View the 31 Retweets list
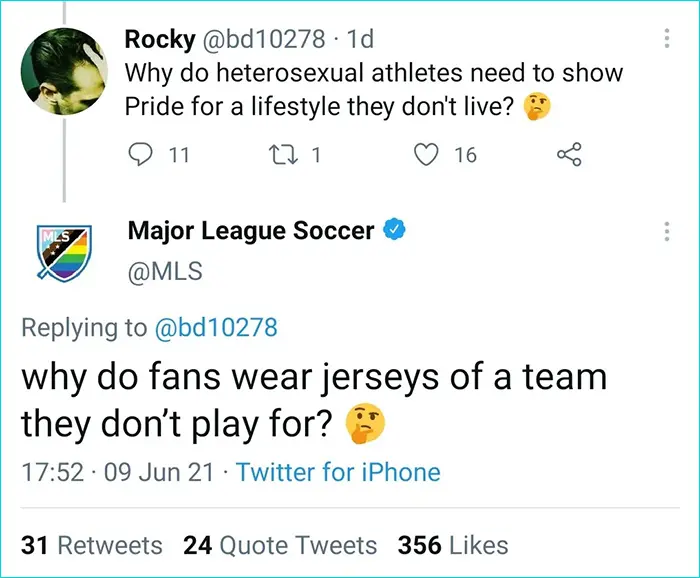Image resolution: width=700 pixels, height=578 pixels. pyautogui.click(x=92, y=545)
